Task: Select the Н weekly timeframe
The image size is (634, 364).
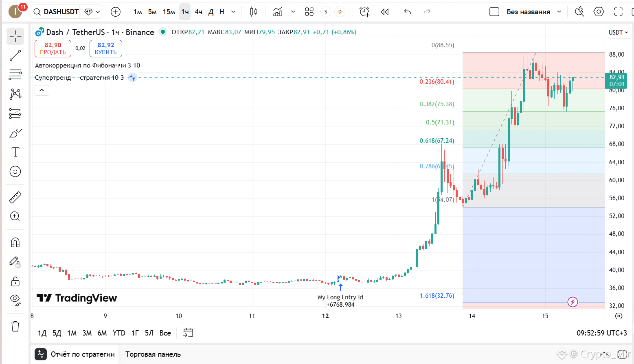Action: coord(222,12)
